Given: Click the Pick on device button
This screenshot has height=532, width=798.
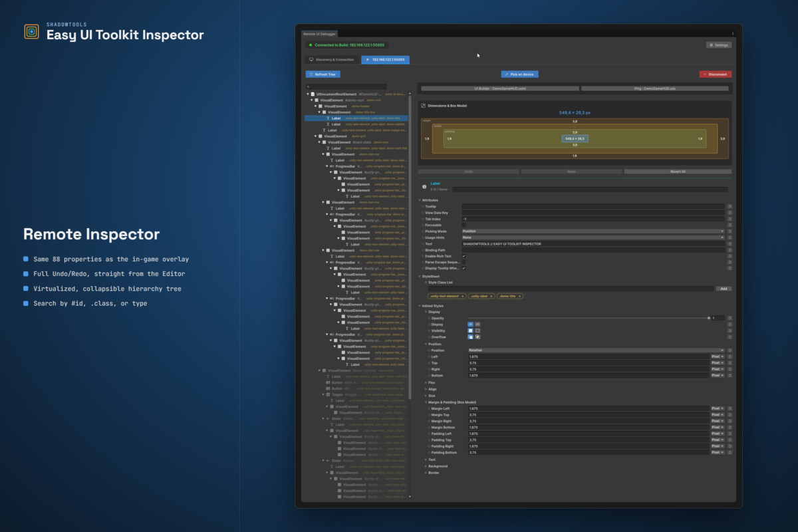Looking at the screenshot, I should (520, 74).
